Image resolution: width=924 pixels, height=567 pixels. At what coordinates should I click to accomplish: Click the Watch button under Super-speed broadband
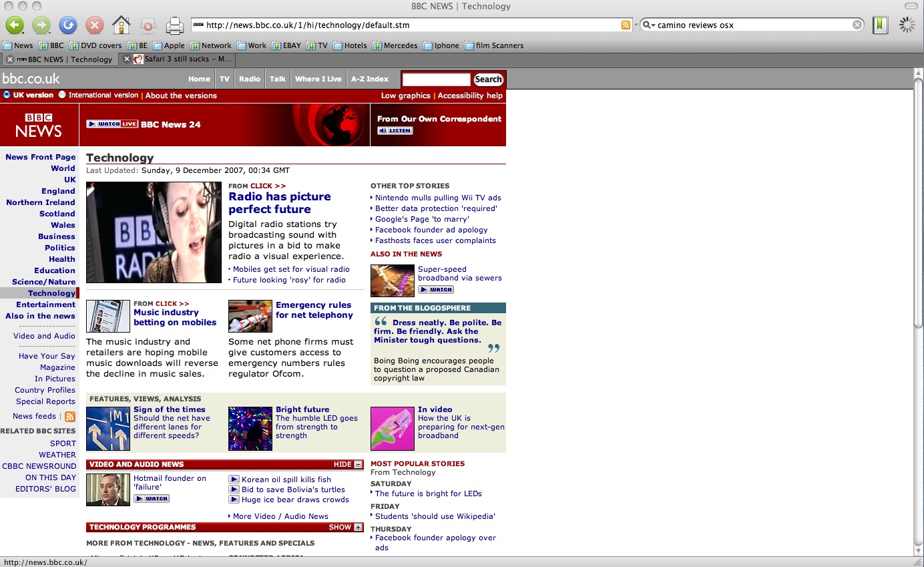point(436,289)
